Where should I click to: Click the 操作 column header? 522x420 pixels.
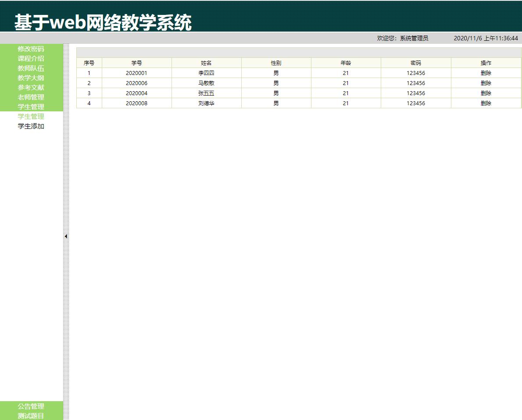pos(486,63)
